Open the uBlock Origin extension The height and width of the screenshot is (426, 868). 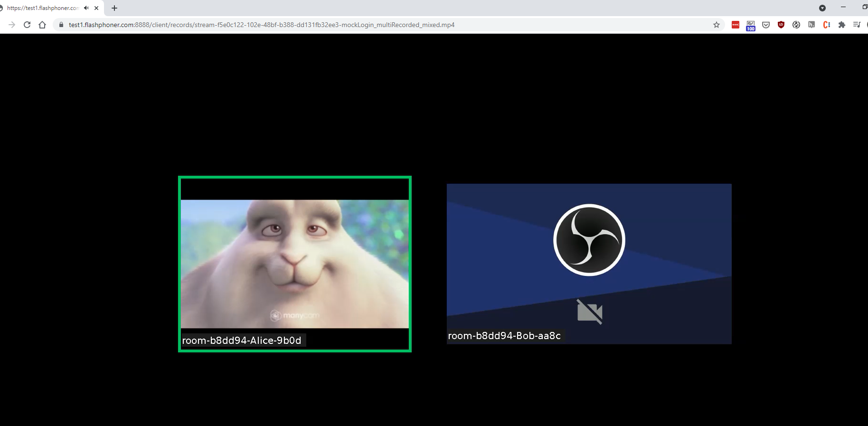coord(781,25)
